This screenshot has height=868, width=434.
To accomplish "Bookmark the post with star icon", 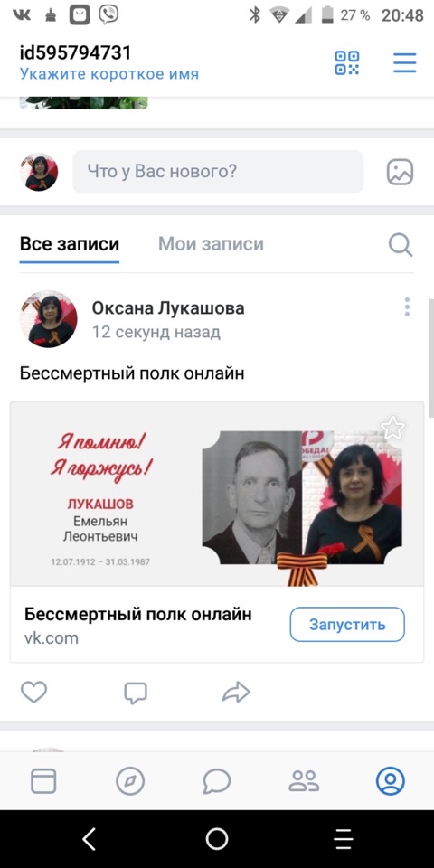I will [x=393, y=428].
